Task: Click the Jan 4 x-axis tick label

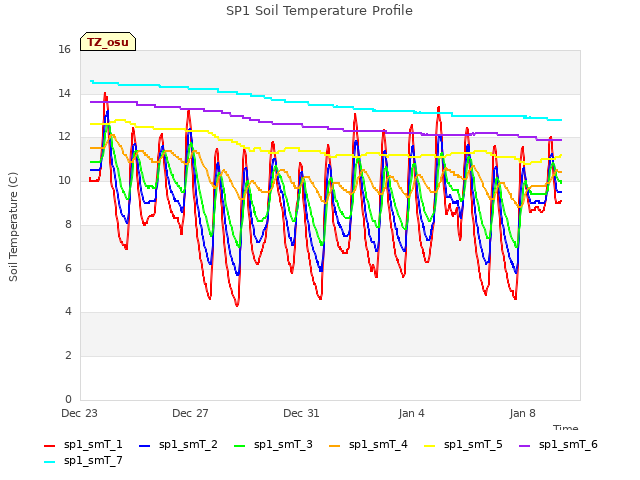Action: click(x=411, y=413)
